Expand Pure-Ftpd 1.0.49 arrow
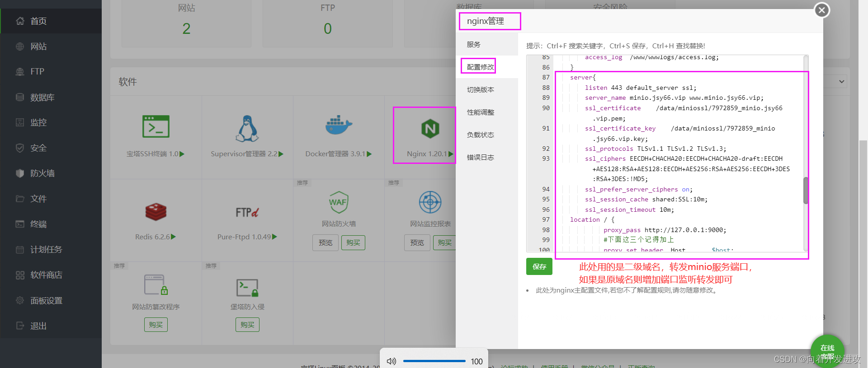Image resolution: width=868 pixels, height=368 pixels. (x=274, y=237)
